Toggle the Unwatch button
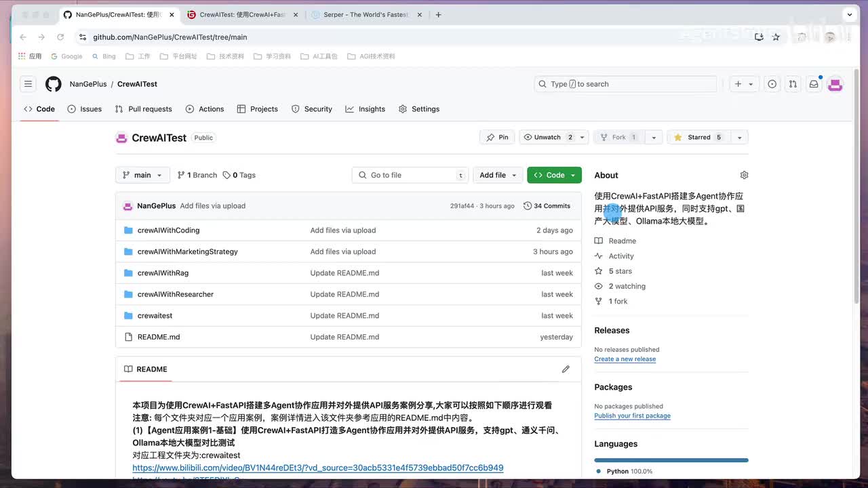This screenshot has height=488, width=868. point(547,137)
